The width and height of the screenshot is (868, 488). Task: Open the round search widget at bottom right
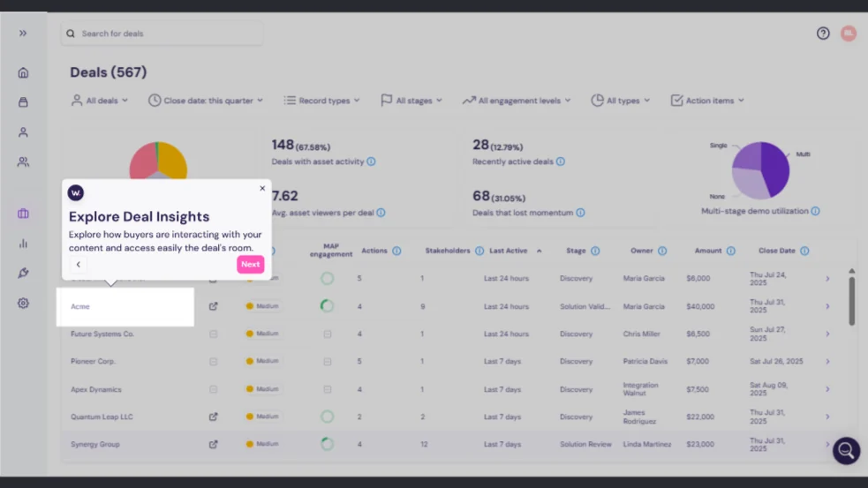point(846,451)
